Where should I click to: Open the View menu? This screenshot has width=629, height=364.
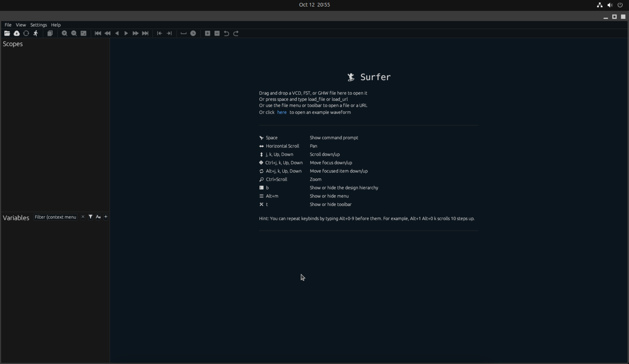point(21,25)
